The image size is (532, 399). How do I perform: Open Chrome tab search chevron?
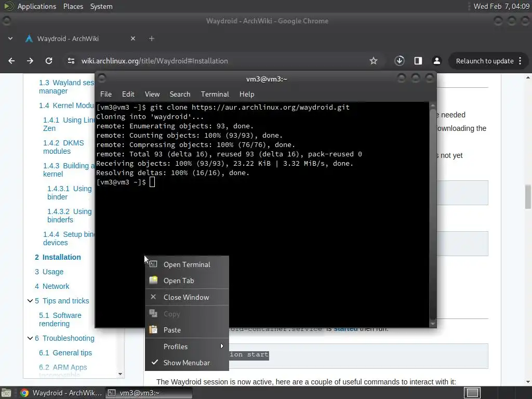(x=10, y=38)
